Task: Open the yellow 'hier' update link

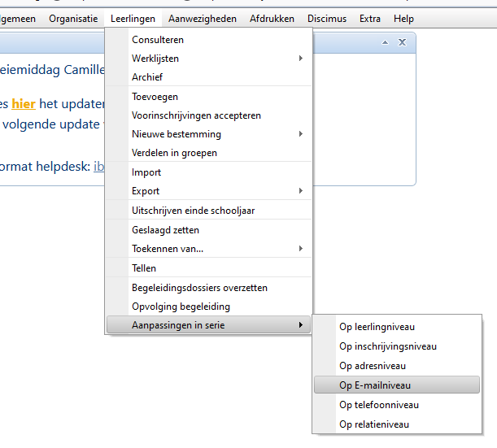Action: (x=23, y=104)
